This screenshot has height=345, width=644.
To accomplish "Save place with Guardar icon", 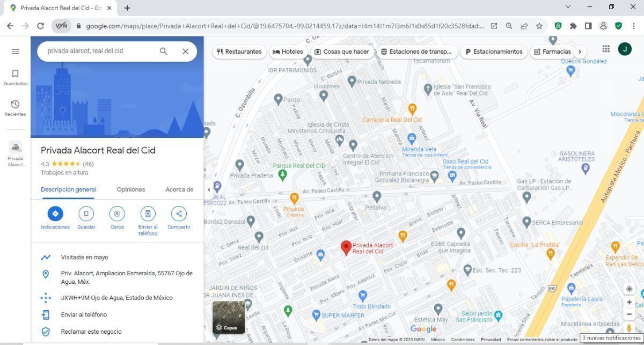I will click(x=86, y=214).
